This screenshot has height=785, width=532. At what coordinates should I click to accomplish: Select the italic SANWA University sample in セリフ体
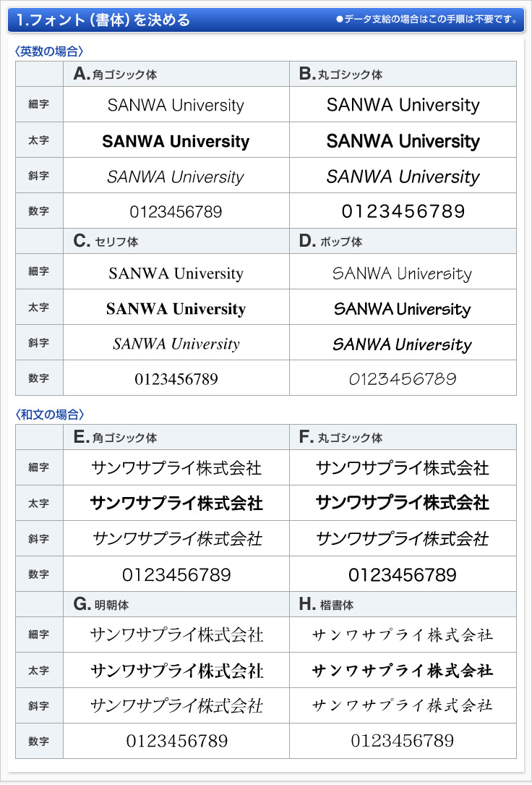click(176, 344)
